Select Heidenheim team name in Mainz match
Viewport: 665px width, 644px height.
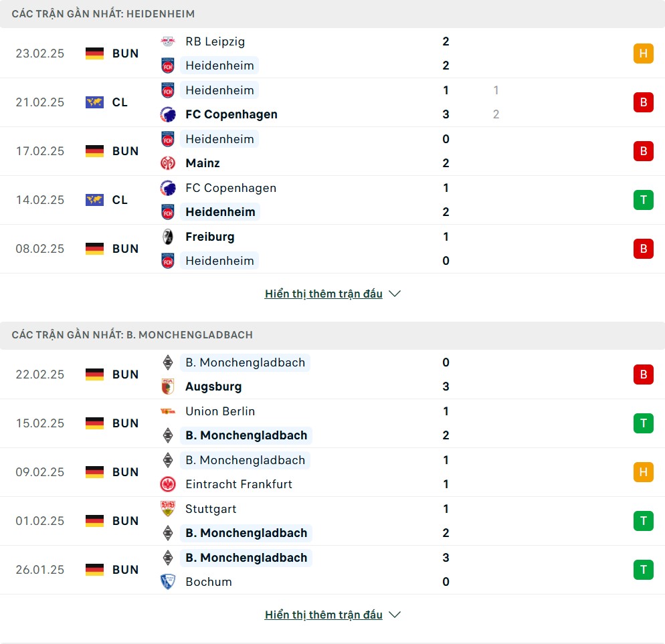pyautogui.click(x=220, y=139)
